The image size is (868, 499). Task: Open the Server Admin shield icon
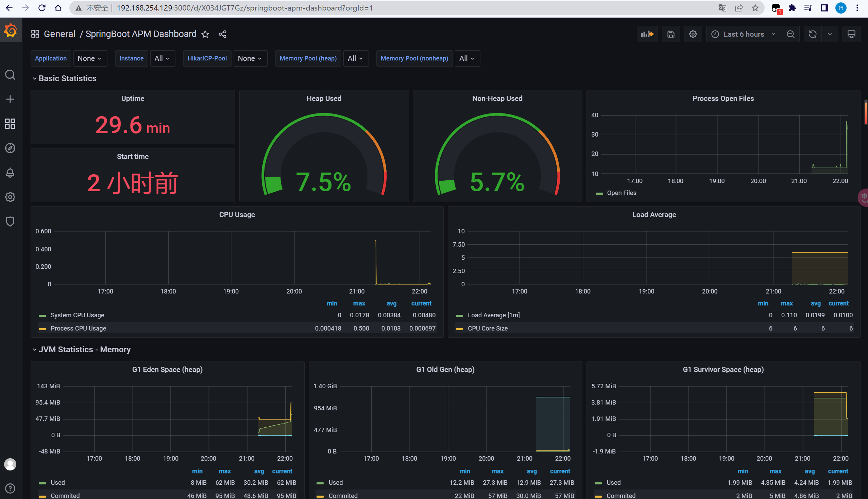[10, 221]
